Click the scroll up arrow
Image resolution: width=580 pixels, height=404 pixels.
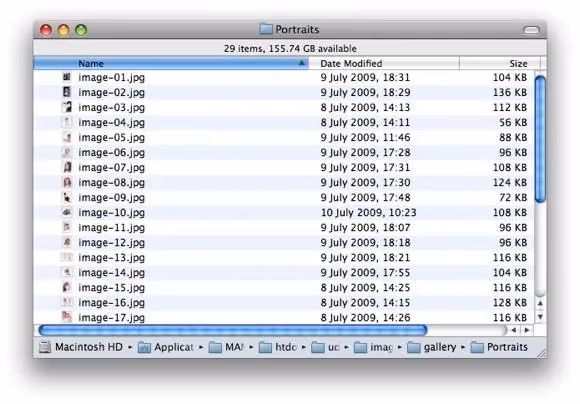pyautogui.click(x=540, y=303)
